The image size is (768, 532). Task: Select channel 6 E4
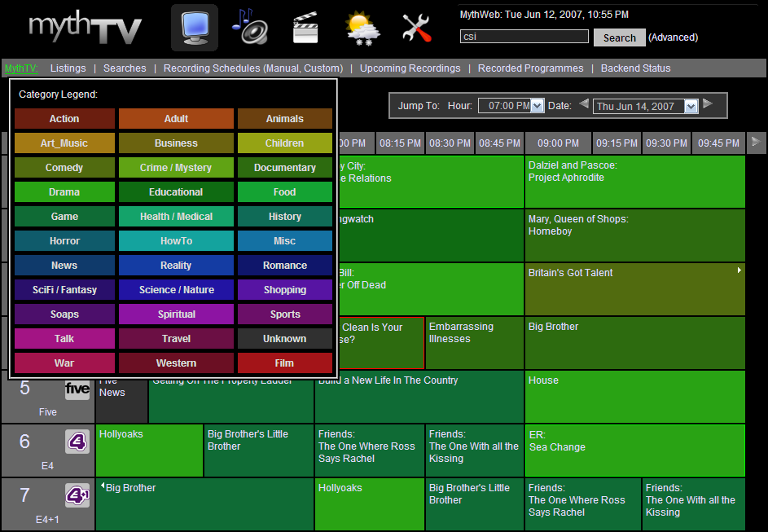tap(47, 451)
